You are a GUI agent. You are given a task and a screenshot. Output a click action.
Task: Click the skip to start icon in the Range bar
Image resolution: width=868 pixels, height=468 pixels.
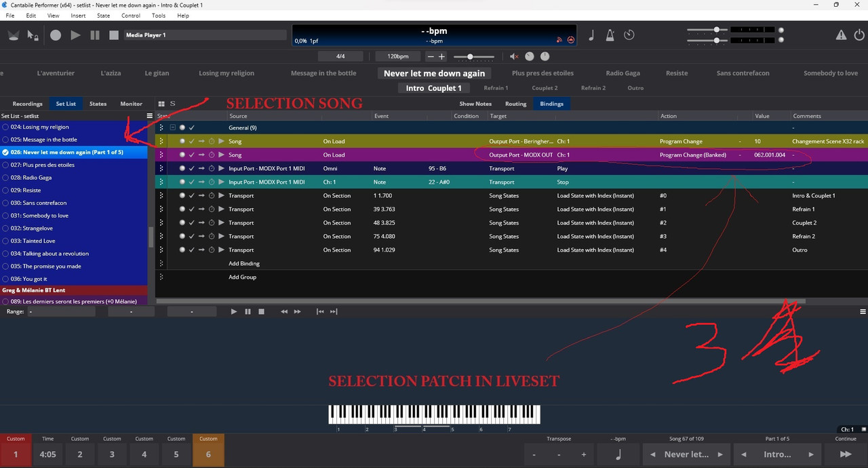point(320,312)
